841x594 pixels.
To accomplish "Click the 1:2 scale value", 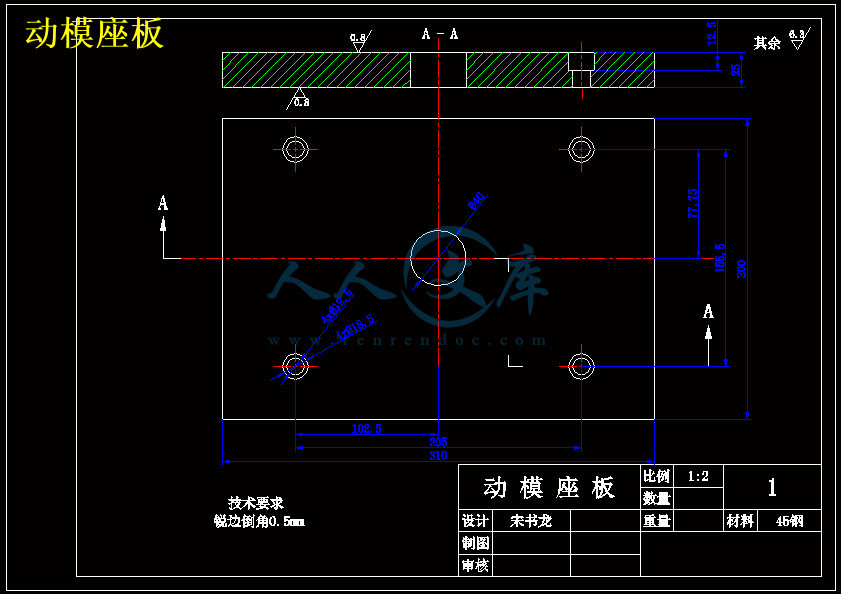I will pyautogui.click(x=698, y=476).
